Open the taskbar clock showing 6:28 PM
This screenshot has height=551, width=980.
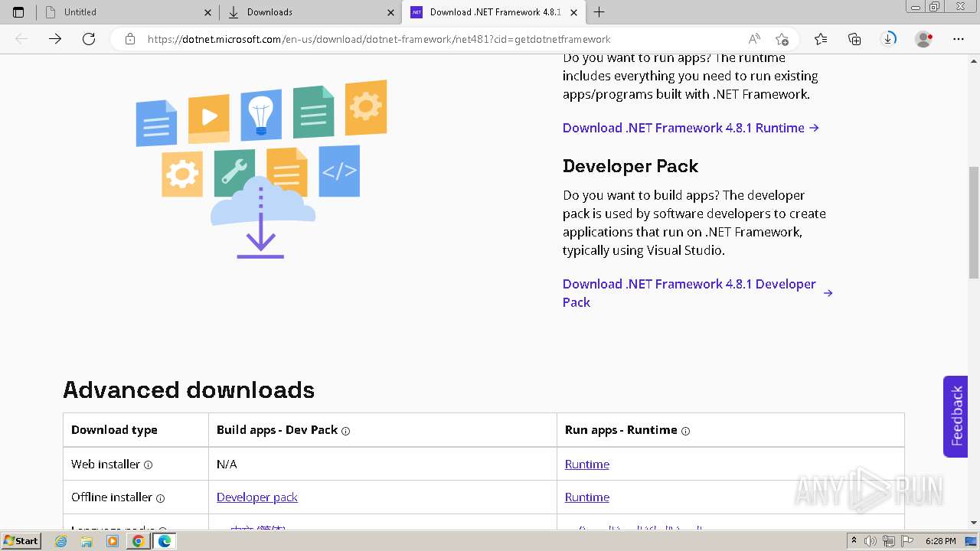(940, 541)
